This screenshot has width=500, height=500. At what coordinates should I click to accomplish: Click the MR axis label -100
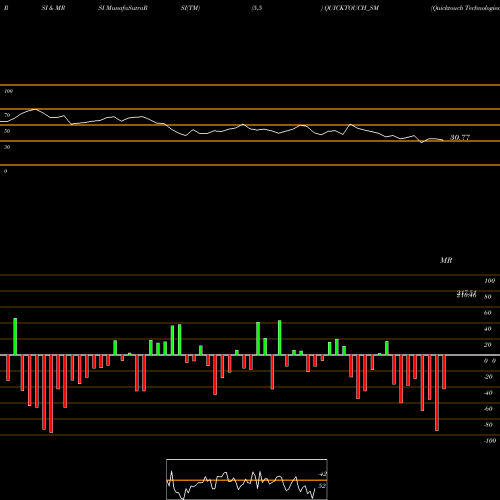[x=490, y=441]
